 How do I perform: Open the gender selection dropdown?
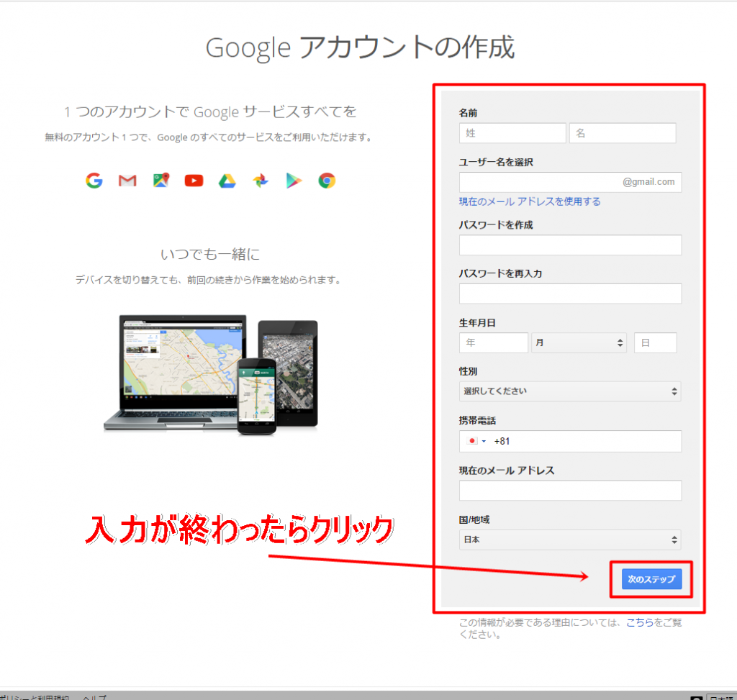[x=570, y=391]
